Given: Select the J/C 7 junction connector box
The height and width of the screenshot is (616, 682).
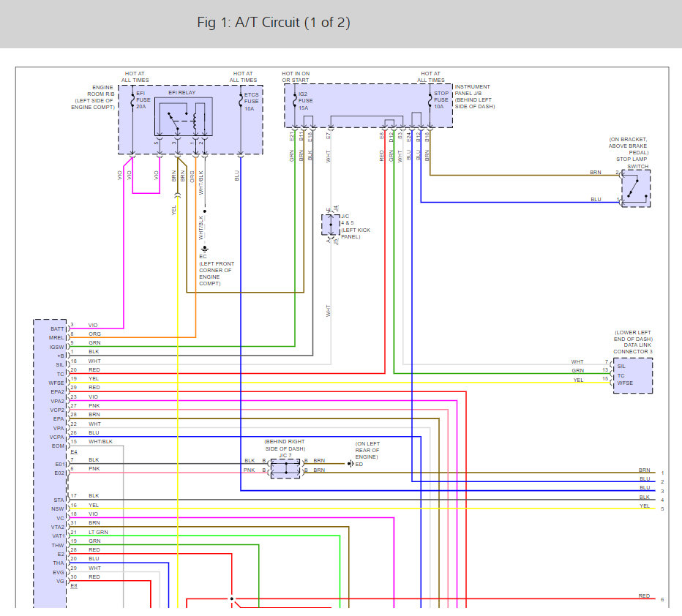Looking at the screenshot, I should pos(285,469).
